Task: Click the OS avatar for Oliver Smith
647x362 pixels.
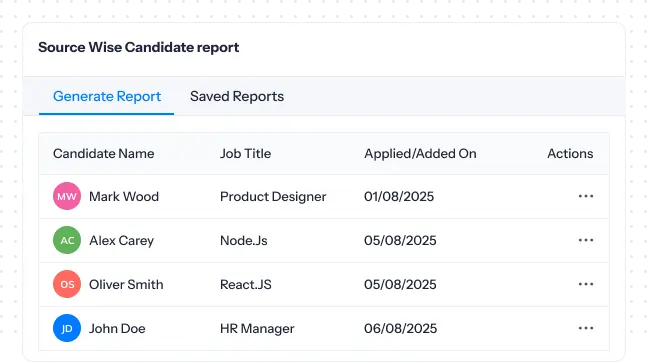Action: point(67,284)
